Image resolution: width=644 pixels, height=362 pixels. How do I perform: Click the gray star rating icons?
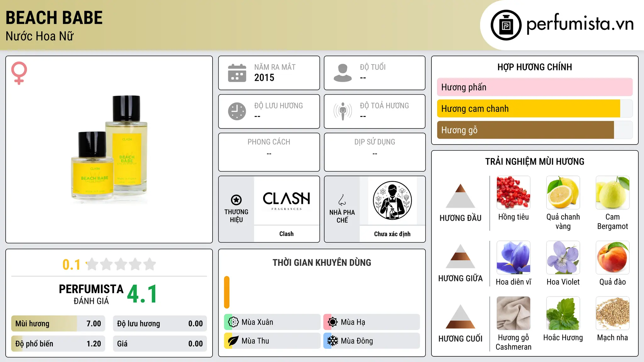tap(121, 264)
